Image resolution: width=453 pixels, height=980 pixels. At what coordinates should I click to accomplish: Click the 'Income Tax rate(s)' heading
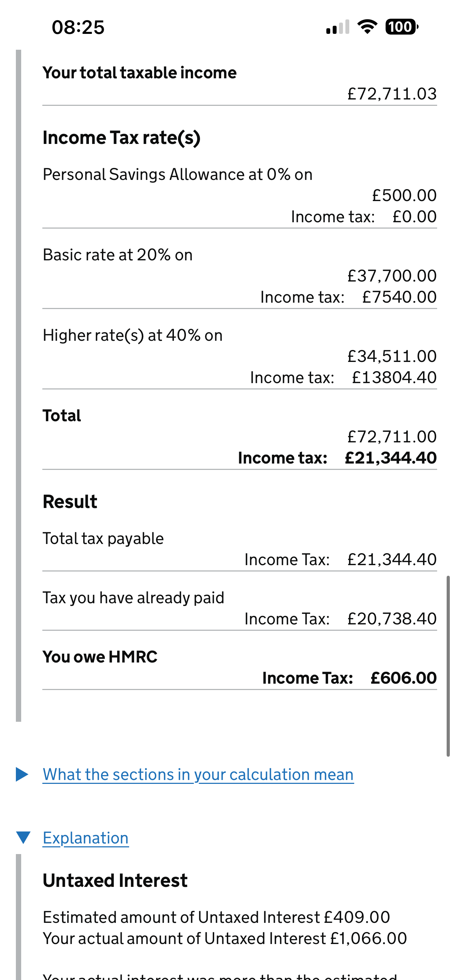(x=121, y=138)
